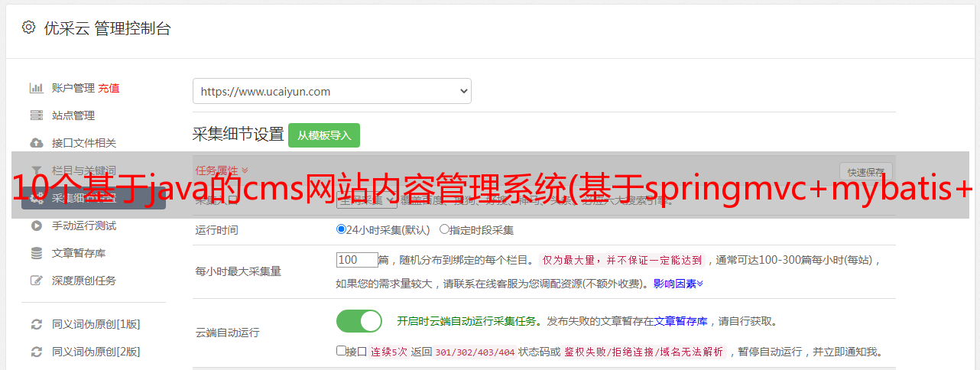Open 账户管理 bar chart icon

(36, 88)
